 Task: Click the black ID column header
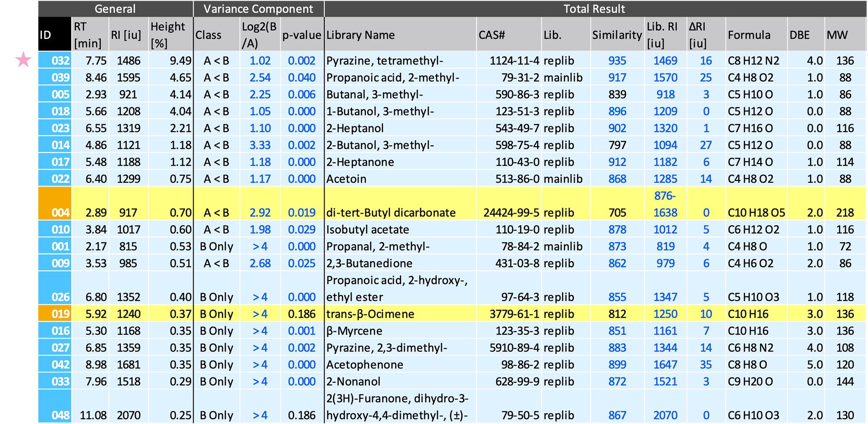(x=54, y=35)
